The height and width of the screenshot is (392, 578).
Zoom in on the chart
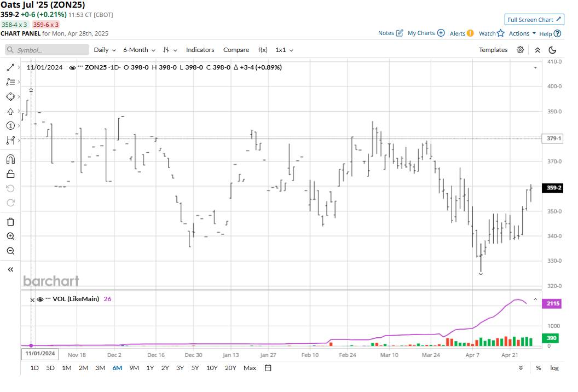click(10, 237)
